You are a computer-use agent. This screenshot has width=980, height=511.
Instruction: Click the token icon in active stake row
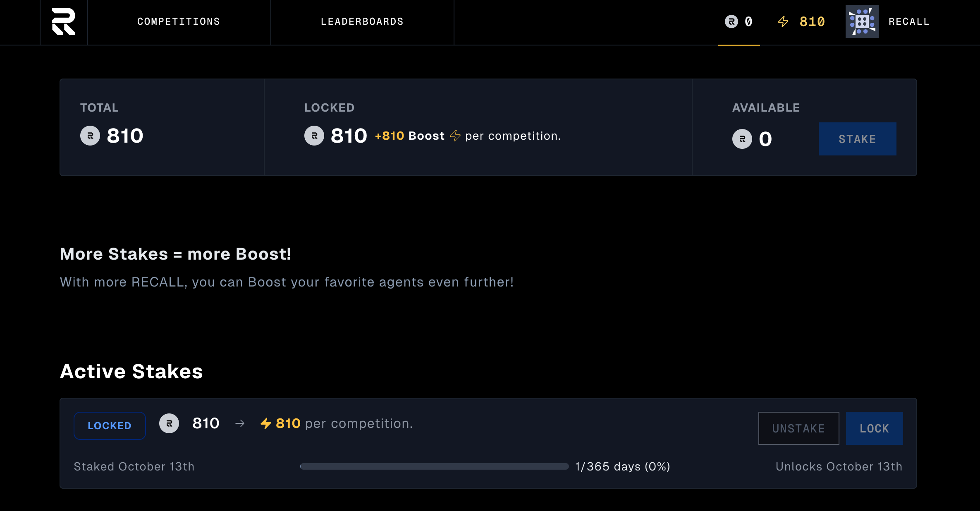tap(169, 423)
